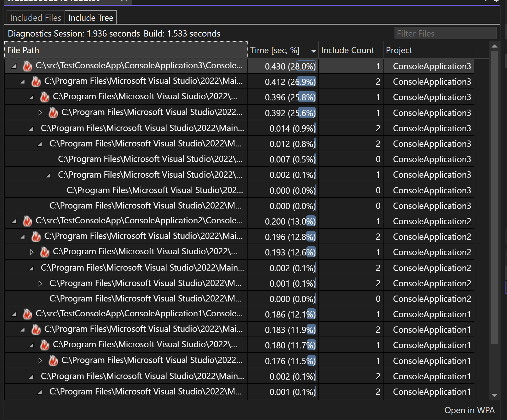507x420 pixels.
Task: Click the flame icon on ConsoleApplication2's source file row
Action: click(27, 221)
